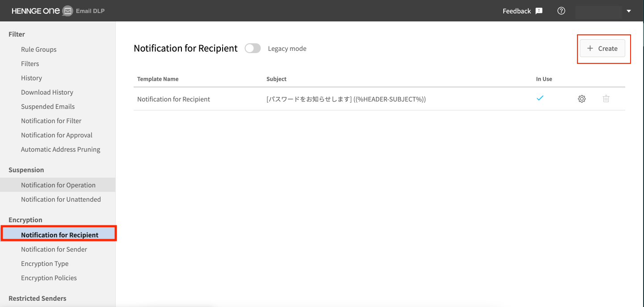Click the Suspension section heading

(26, 170)
